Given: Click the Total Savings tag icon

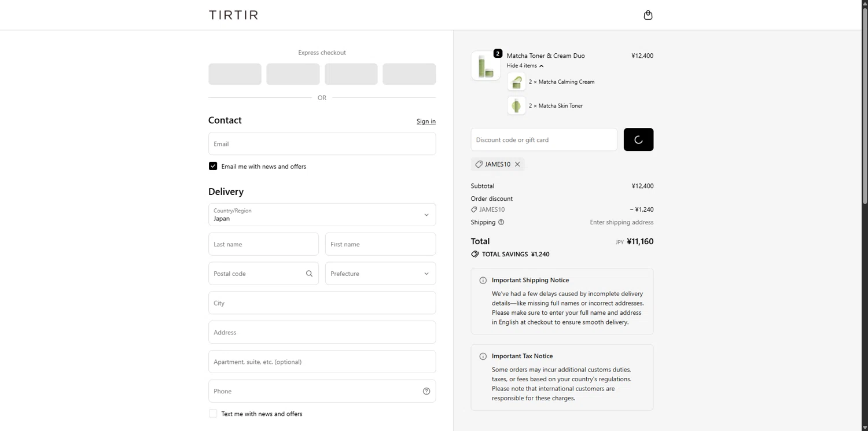Looking at the screenshot, I should [475, 254].
